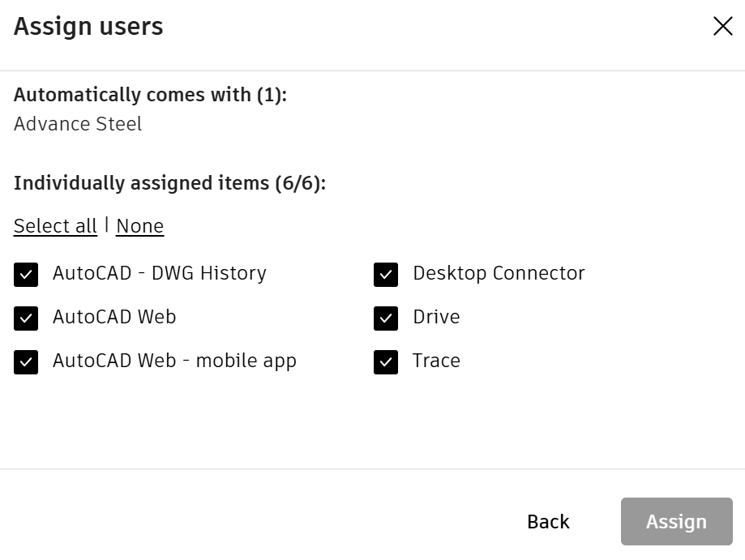Image resolution: width=745 pixels, height=560 pixels.
Task: Click the Select all link
Action: click(55, 226)
